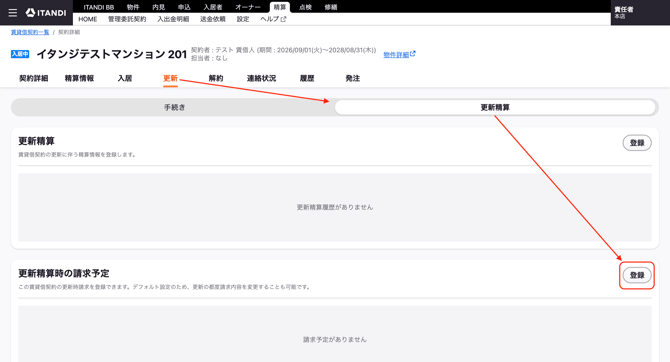Click the ITANDI logo

(x=46, y=13)
